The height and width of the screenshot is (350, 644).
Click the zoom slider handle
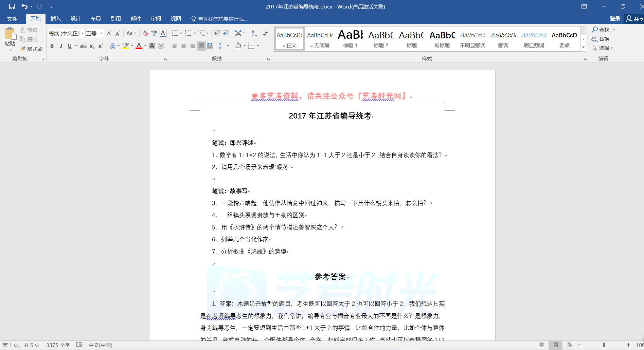point(604,345)
